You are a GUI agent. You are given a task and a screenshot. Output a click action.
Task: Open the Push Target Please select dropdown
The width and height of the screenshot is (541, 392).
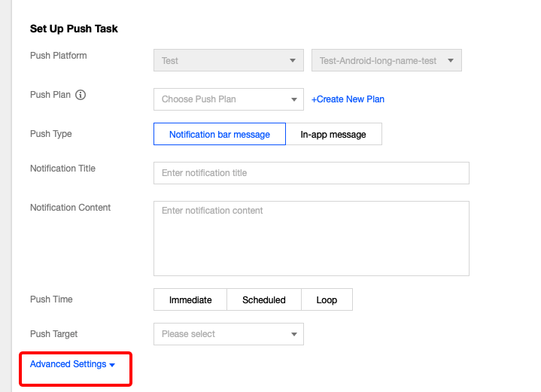(x=228, y=334)
